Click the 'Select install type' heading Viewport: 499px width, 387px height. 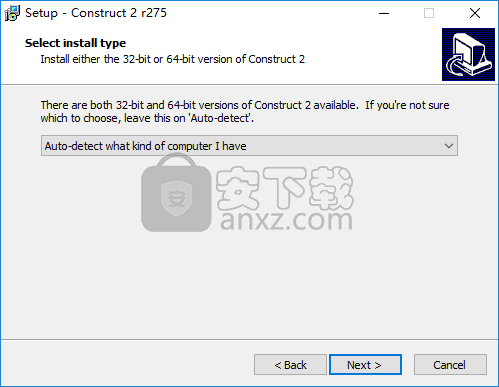[x=75, y=43]
